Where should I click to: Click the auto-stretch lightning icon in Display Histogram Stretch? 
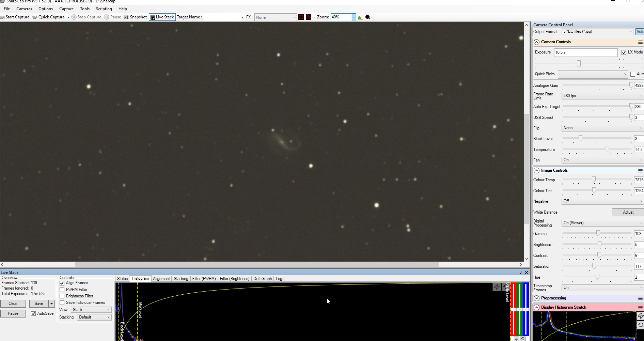640,316
